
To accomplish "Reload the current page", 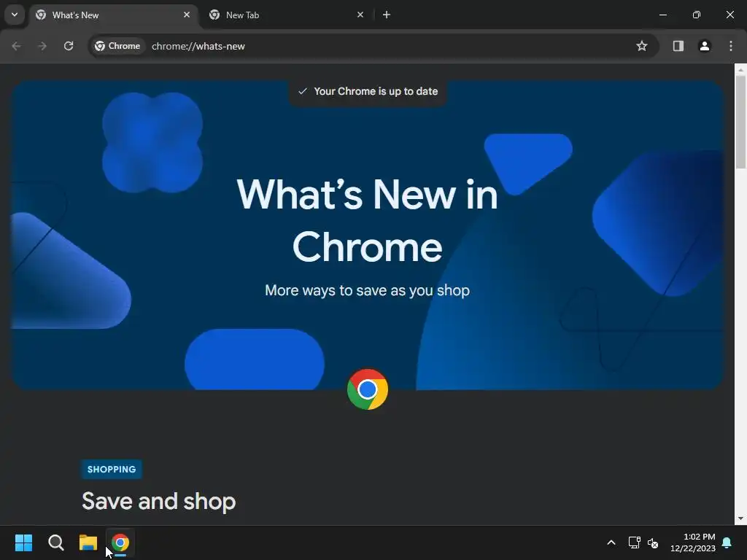I will pos(69,46).
